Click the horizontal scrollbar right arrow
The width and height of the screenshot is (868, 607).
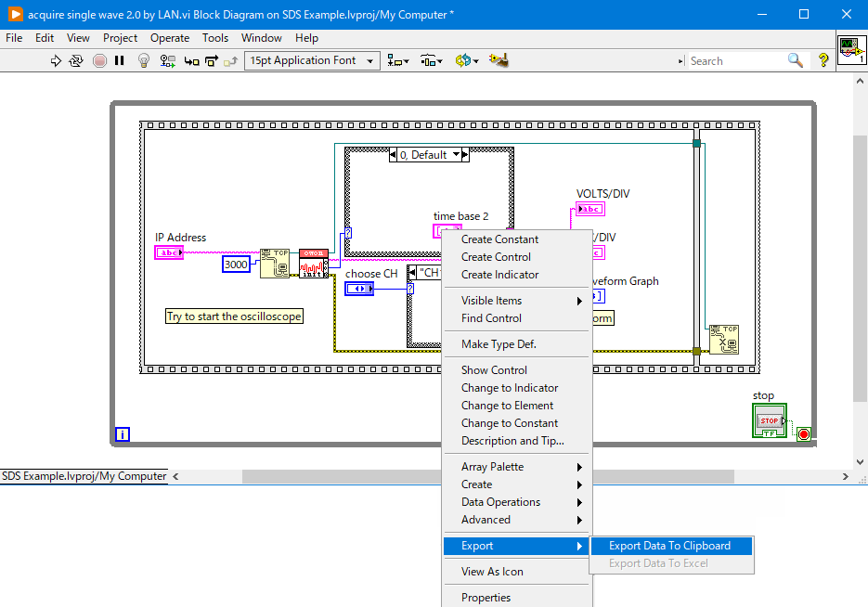point(846,476)
